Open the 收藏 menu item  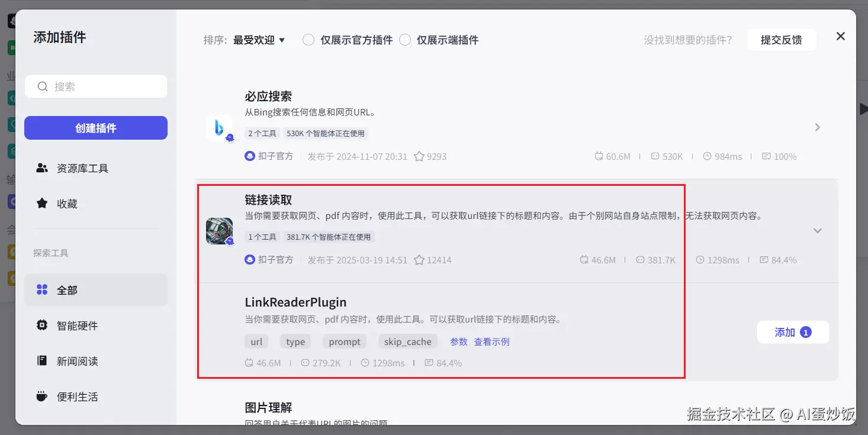pos(96,204)
